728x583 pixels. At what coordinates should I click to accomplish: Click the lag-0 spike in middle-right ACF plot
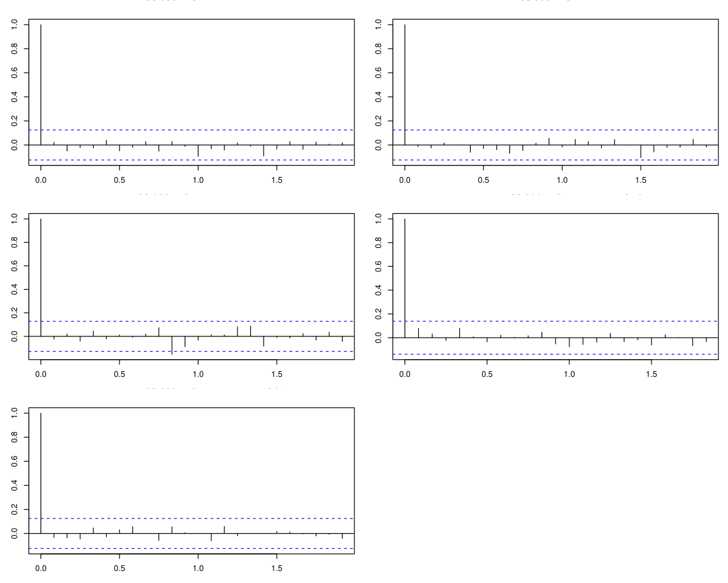click(405, 278)
